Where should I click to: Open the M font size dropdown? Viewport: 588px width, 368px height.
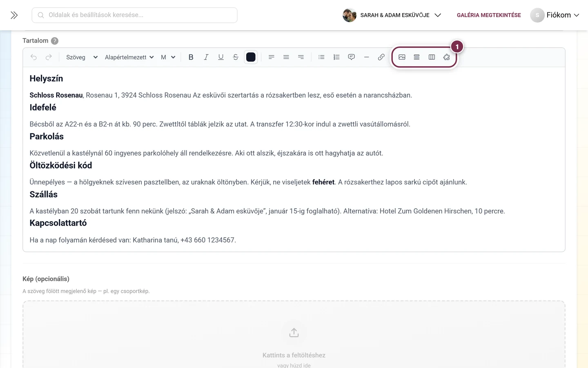coord(168,57)
